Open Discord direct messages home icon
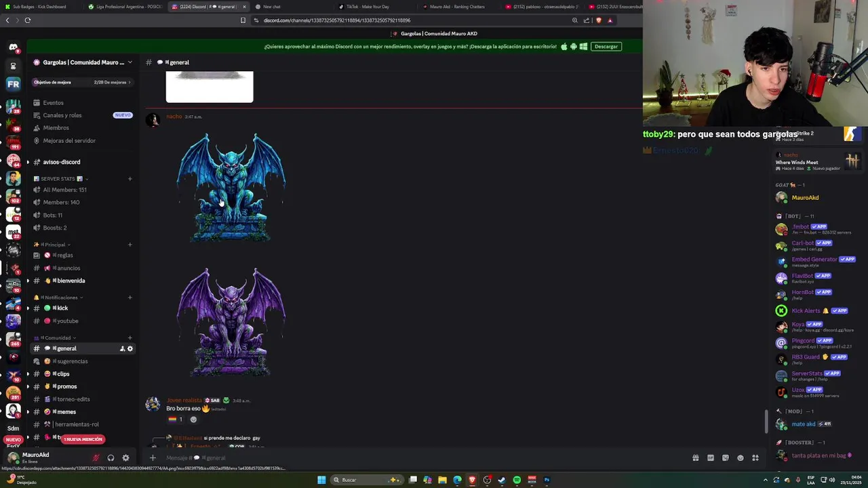Image resolution: width=868 pixels, height=488 pixels. (x=13, y=47)
